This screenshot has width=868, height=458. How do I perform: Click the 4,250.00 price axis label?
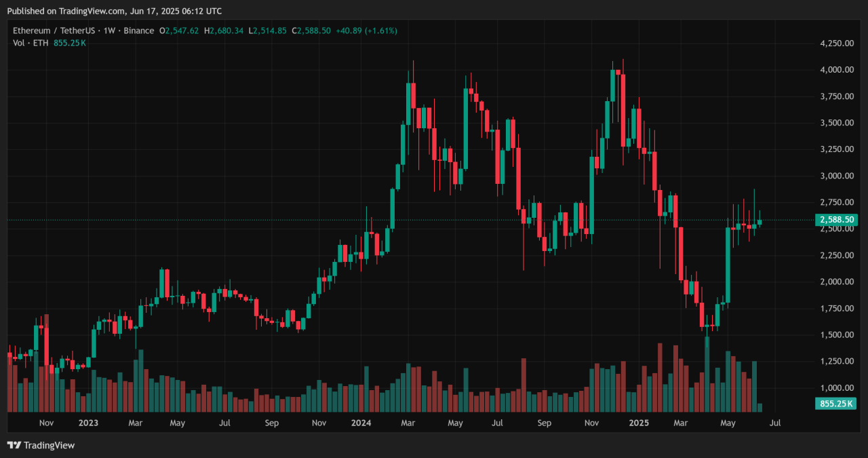[836, 43]
